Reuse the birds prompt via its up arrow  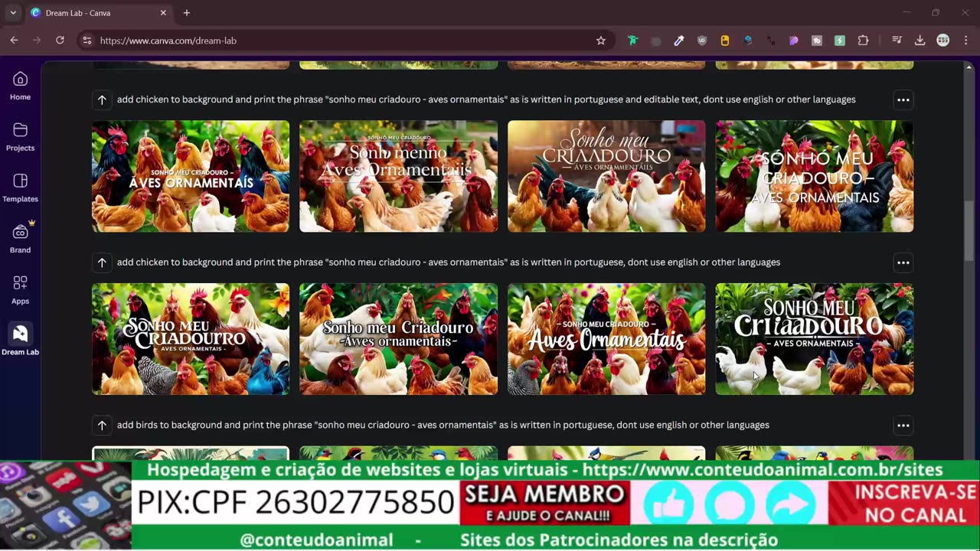tap(102, 425)
